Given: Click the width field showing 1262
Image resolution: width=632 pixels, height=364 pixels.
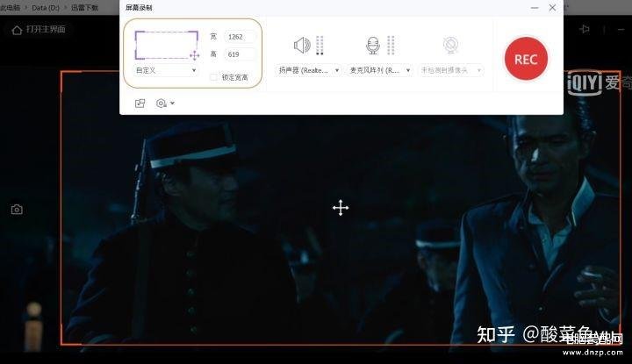Looking at the screenshot, I should point(240,37).
